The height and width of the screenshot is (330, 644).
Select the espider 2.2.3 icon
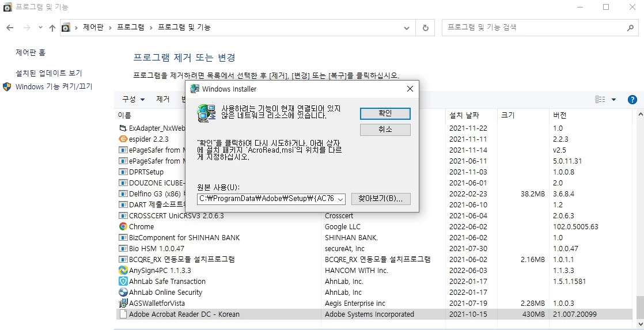(x=123, y=139)
